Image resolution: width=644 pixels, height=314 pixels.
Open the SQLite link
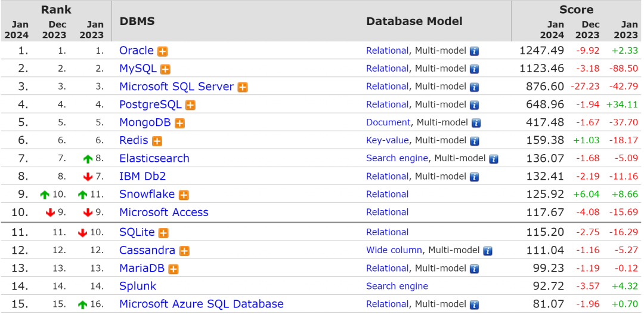tap(137, 232)
